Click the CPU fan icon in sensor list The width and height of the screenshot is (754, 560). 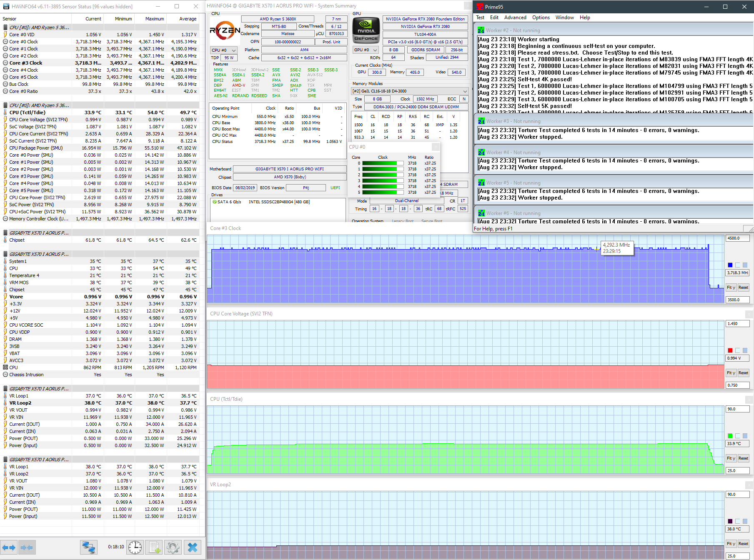click(5, 367)
